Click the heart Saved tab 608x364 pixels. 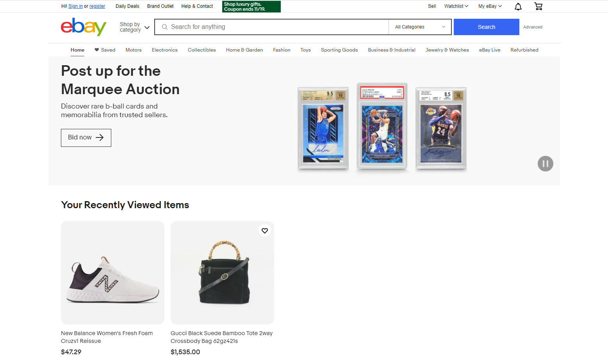(x=105, y=50)
